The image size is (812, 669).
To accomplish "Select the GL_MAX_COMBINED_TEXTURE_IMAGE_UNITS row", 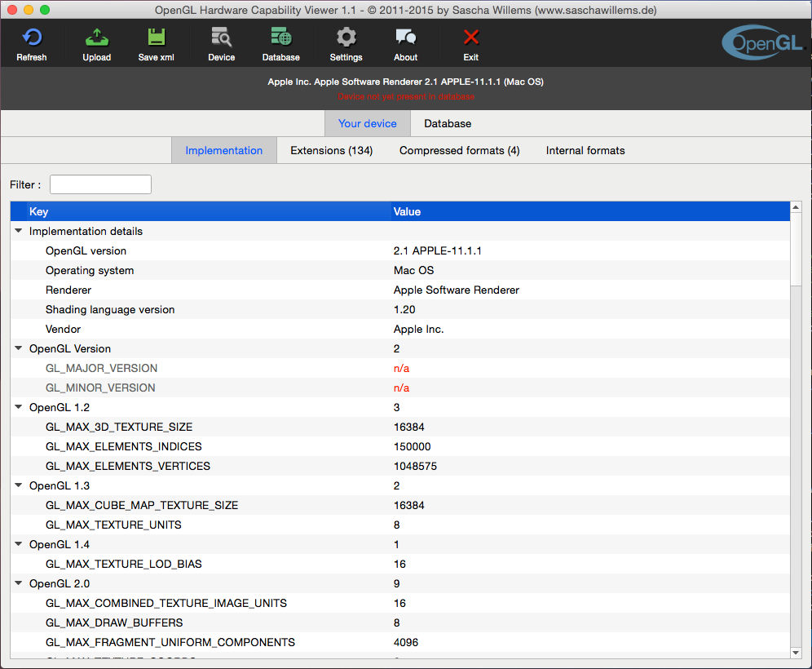I will [x=399, y=603].
